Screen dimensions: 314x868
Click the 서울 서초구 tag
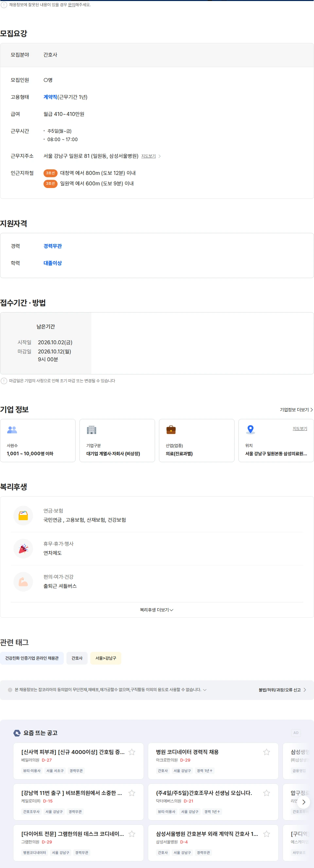coord(55,771)
